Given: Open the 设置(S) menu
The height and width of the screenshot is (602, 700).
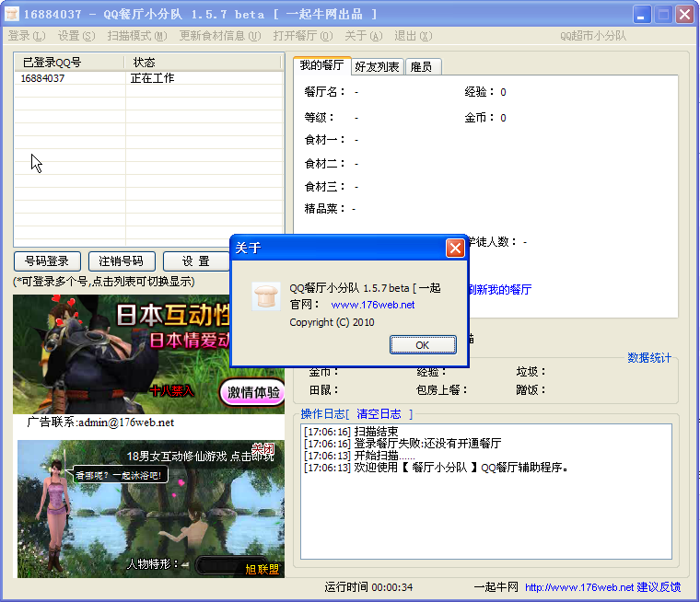Looking at the screenshot, I should click(76, 36).
